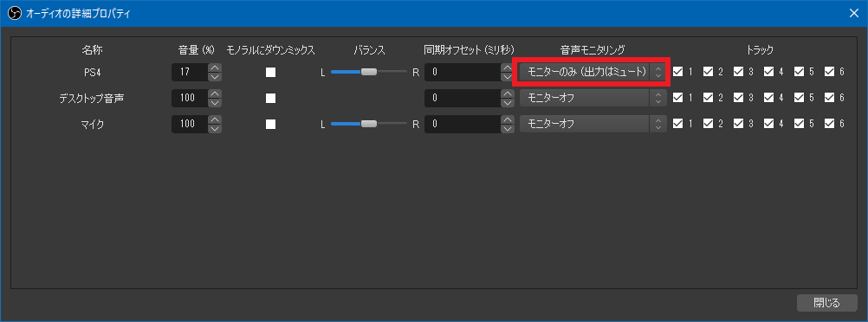Screen dimensions: 868x322
Task: Uncheck track 6 for マイク
Action: [829, 124]
